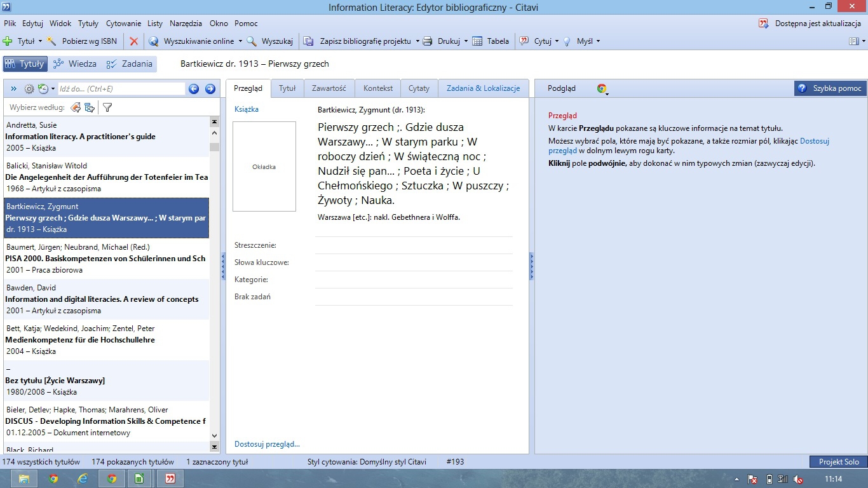This screenshot has width=868, height=488.
Task: Click the Szybka pomoc button
Action: (x=830, y=88)
